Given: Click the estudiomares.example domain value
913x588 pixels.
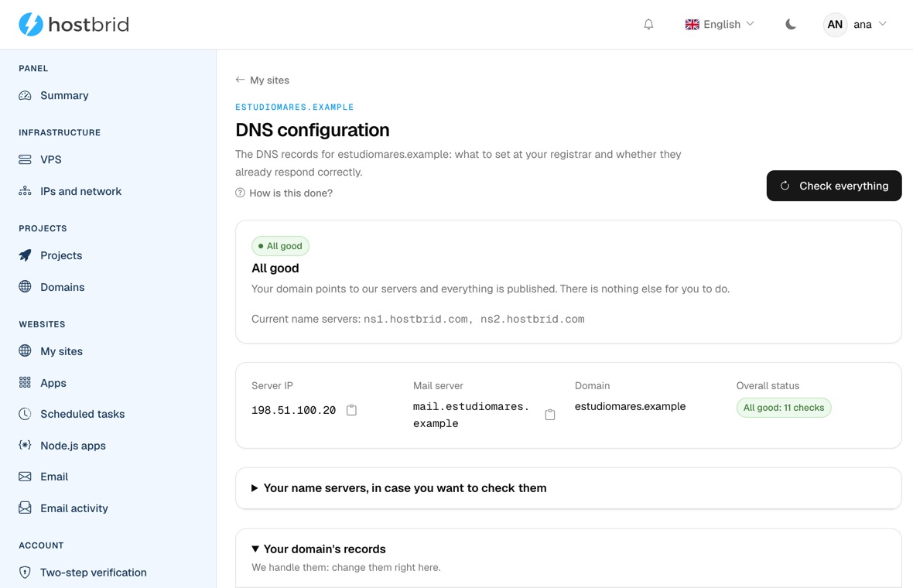Looking at the screenshot, I should click(630, 406).
